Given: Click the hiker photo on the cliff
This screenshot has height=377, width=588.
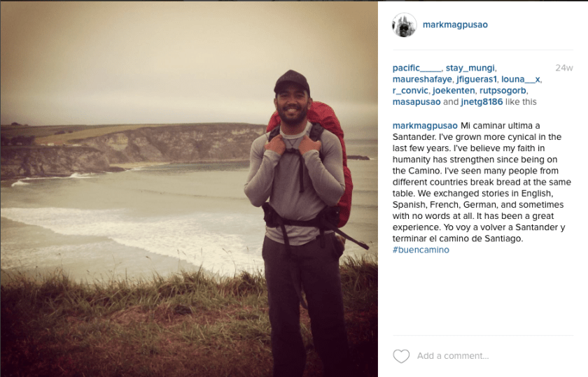Looking at the screenshot, I should pos(189,189).
